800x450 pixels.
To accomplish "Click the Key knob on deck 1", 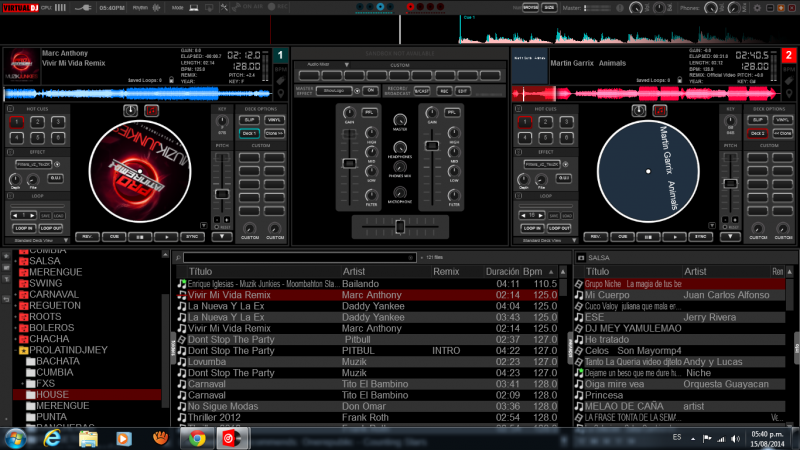I will click(x=222, y=121).
